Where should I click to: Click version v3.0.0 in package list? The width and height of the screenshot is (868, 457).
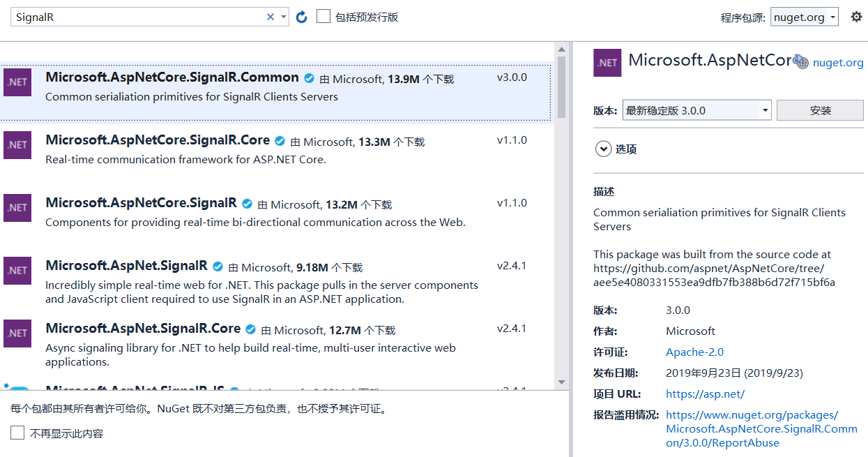(512, 77)
